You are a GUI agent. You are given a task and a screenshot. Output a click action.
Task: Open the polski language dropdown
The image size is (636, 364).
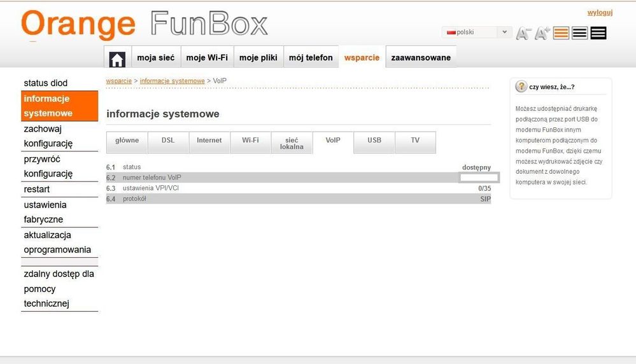[477, 32]
